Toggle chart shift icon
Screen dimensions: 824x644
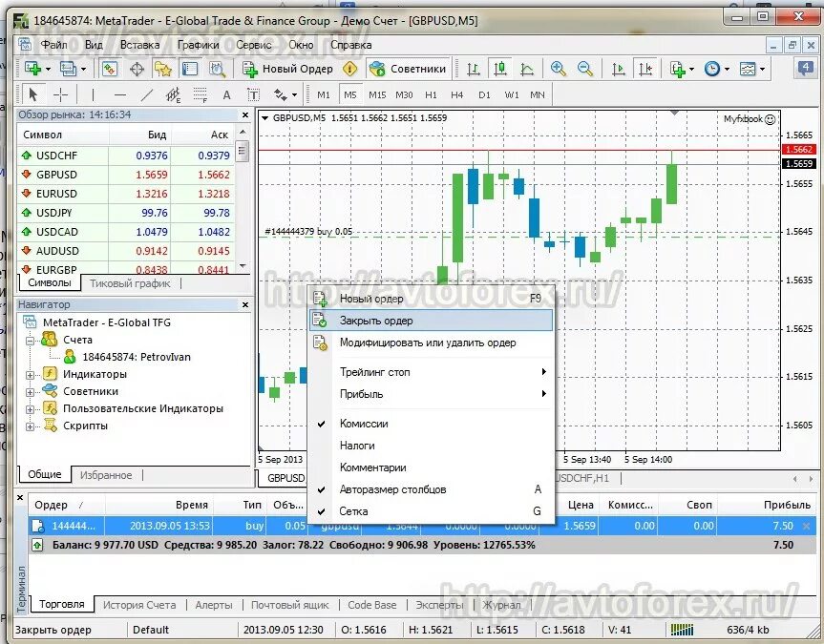coord(645,69)
